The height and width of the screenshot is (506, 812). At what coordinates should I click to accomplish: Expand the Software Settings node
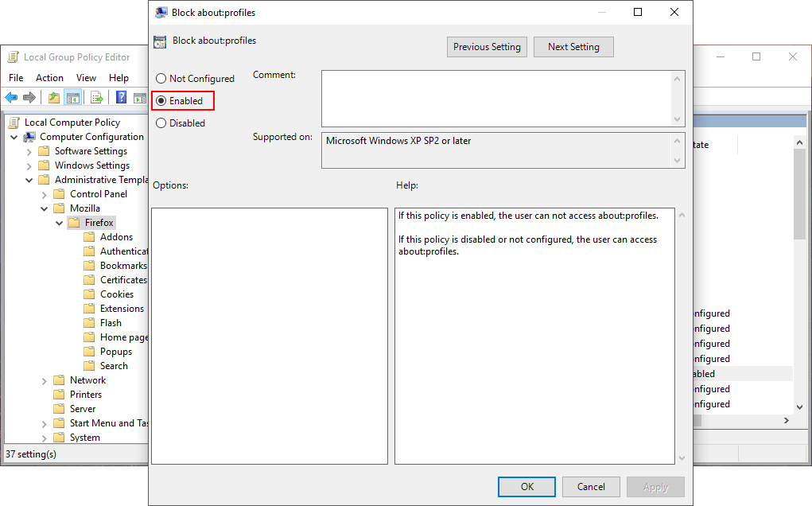(x=29, y=151)
